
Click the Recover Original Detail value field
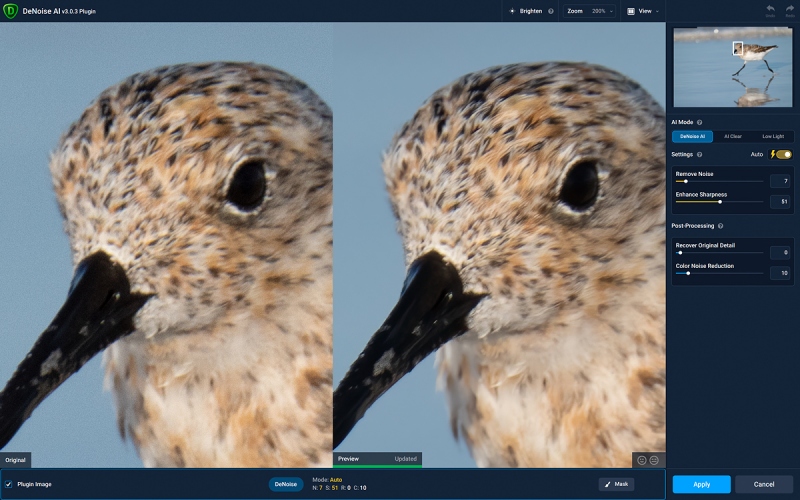(x=780, y=252)
